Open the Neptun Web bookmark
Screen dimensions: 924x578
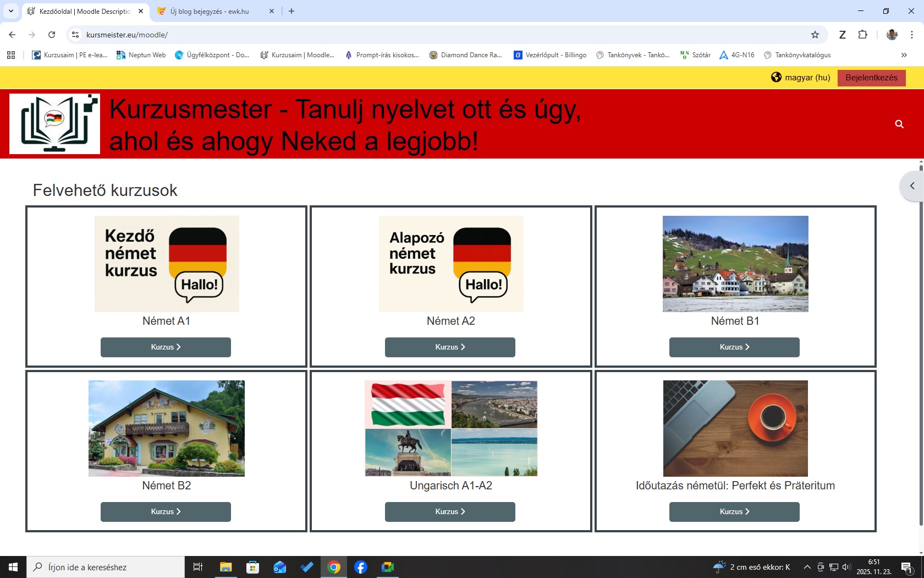point(141,55)
